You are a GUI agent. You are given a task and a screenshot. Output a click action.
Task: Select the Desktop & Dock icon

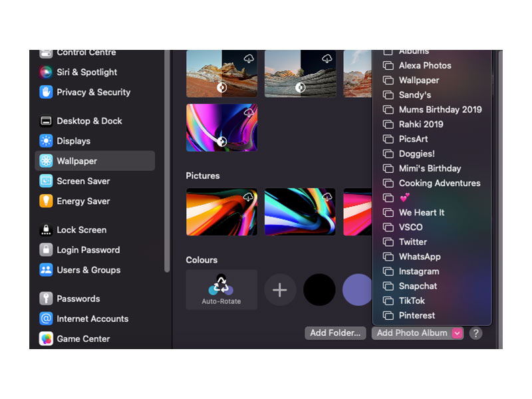(x=46, y=121)
